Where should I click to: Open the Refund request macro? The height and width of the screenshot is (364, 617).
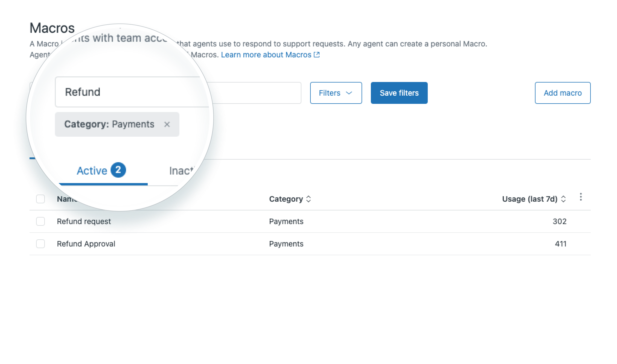84,221
